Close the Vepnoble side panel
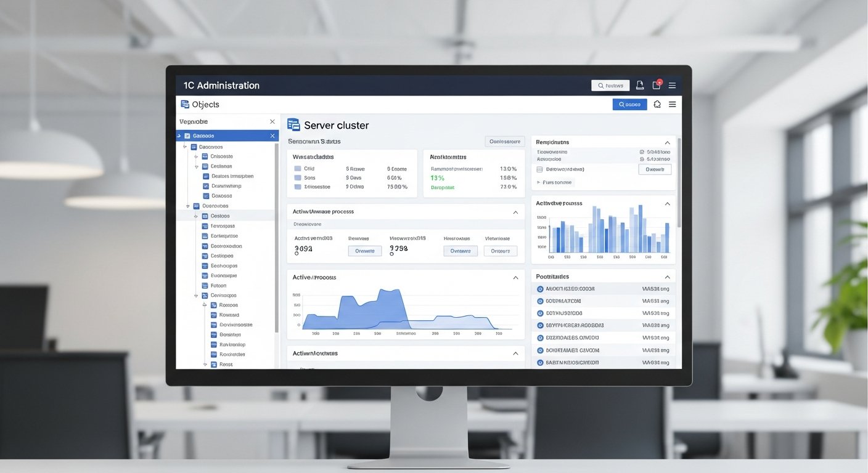Screen dimensions: 868x473 [272, 122]
